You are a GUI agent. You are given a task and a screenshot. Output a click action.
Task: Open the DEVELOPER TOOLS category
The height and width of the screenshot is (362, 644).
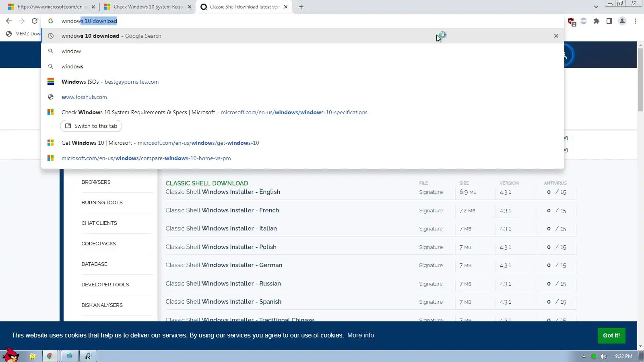click(x=105, y=285)
